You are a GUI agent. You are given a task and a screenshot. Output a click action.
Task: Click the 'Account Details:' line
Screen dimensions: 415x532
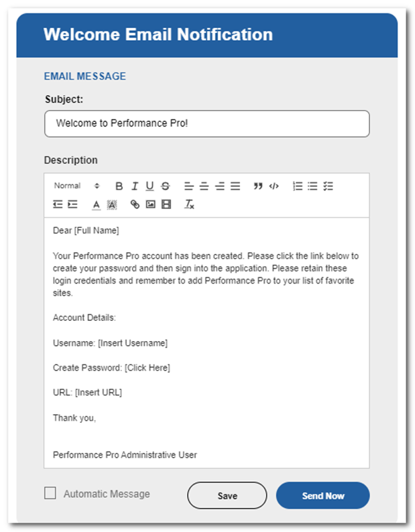[84, 318]
